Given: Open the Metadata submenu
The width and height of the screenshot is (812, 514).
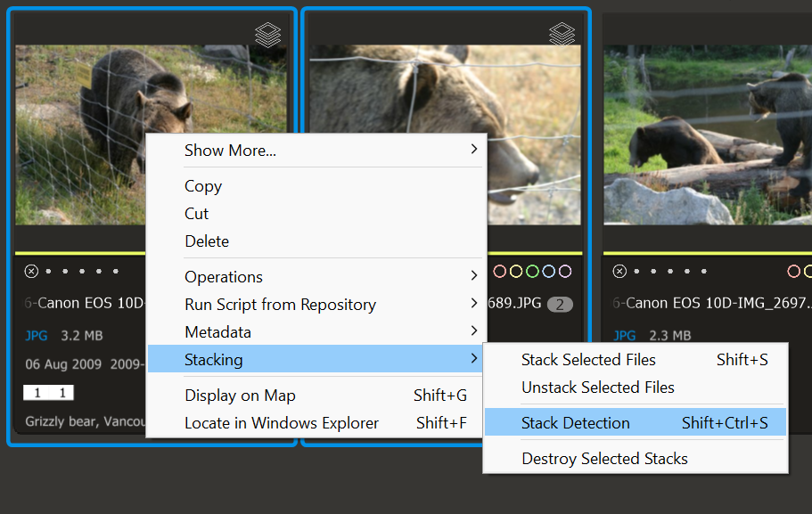Looking at the screenshot, I should pyautogui.click(x=316, y=331).
